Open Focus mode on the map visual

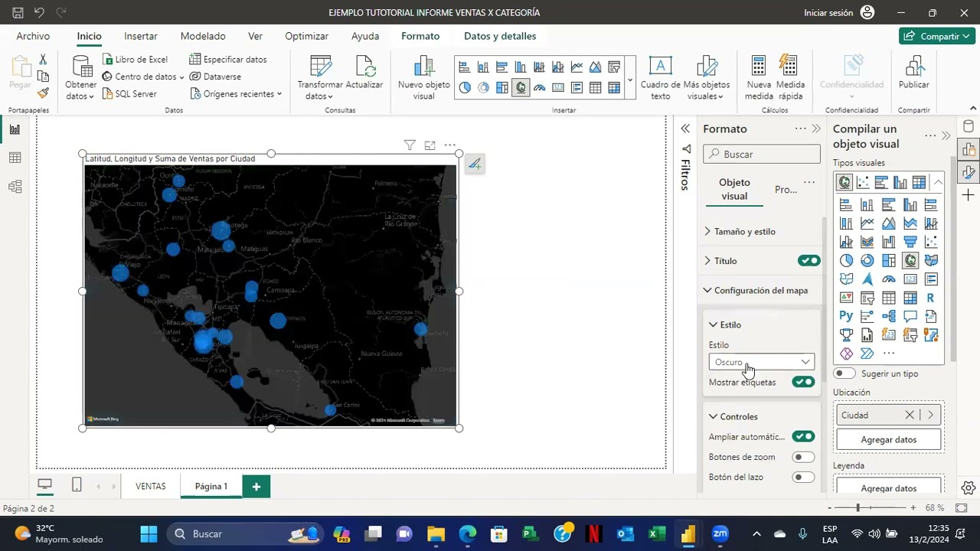coord(430,145)
